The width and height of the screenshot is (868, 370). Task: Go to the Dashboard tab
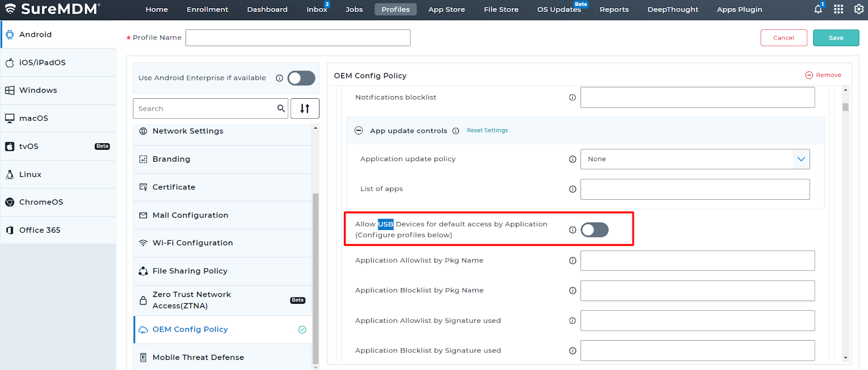(x=267, y=9)
